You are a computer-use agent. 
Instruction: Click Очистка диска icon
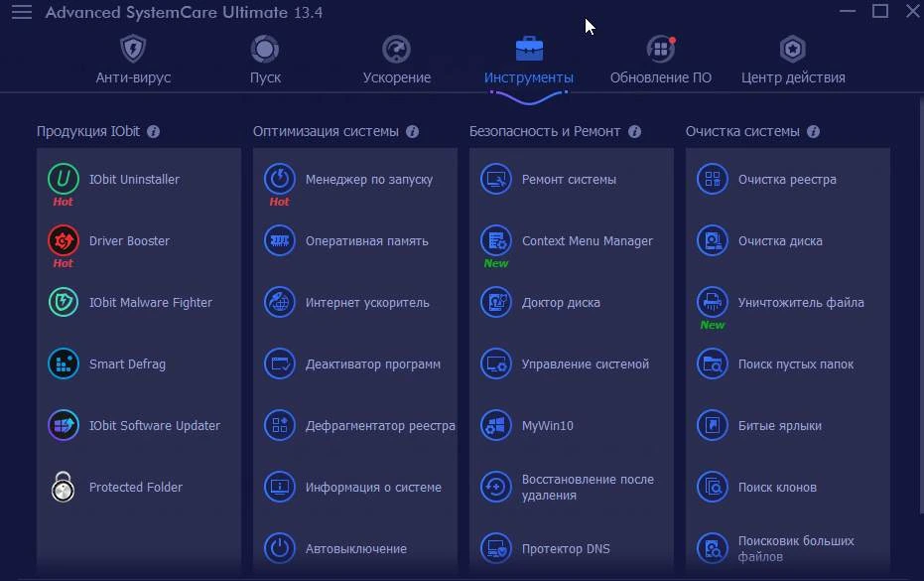[x=712, y=240]
